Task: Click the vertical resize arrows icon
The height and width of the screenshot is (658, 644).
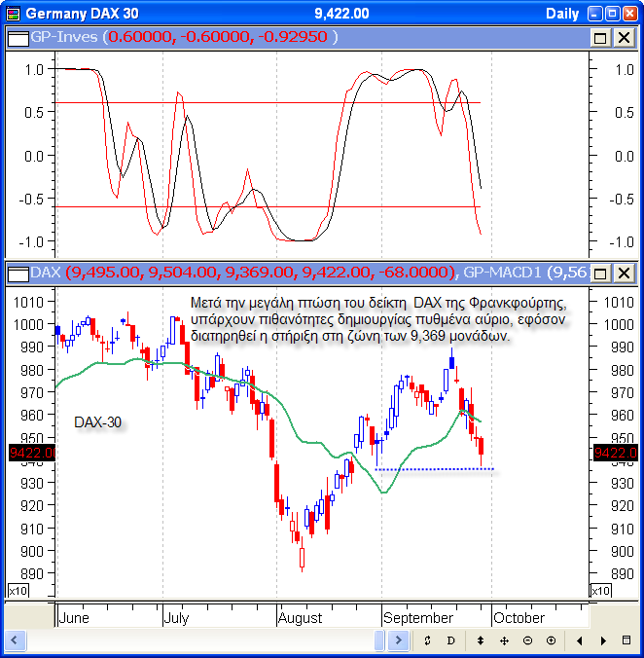Action: point(480,640)
